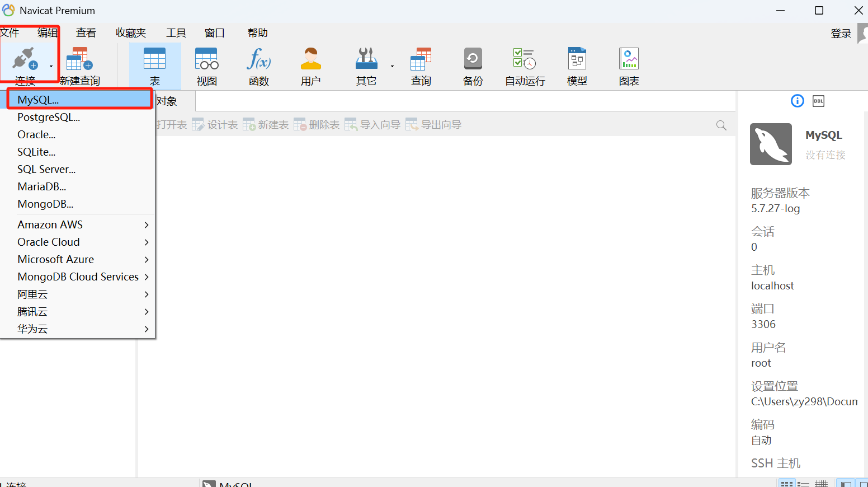Expand the MongoDB Cloud Services submenu
This screenshot has height=487, width=868.
78,277
